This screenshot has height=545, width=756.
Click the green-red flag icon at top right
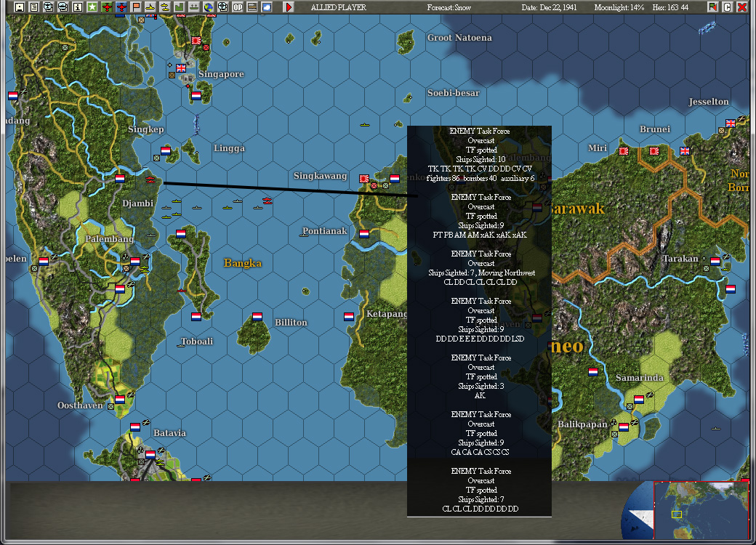tap(712, 7)
